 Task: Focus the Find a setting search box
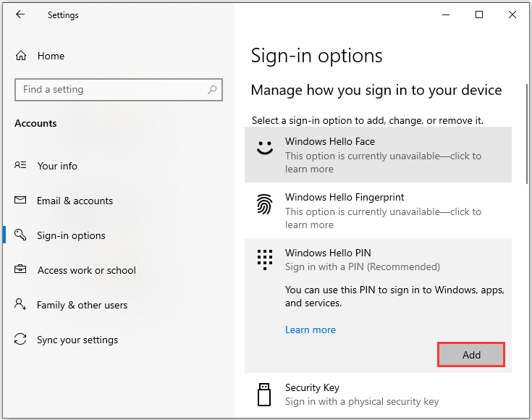(x=109, y=90)
